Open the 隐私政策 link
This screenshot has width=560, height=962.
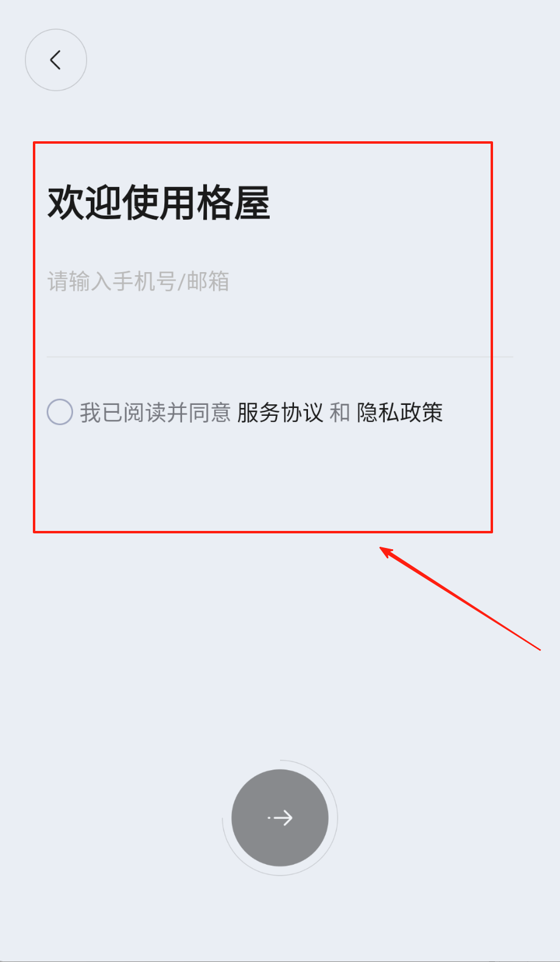tap(400, 412)
